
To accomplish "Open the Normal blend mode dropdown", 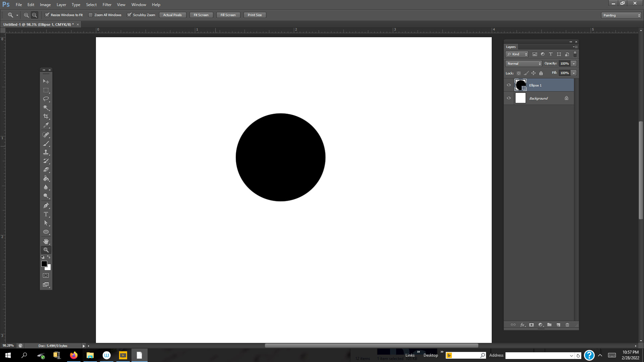I will pos(523,63).
